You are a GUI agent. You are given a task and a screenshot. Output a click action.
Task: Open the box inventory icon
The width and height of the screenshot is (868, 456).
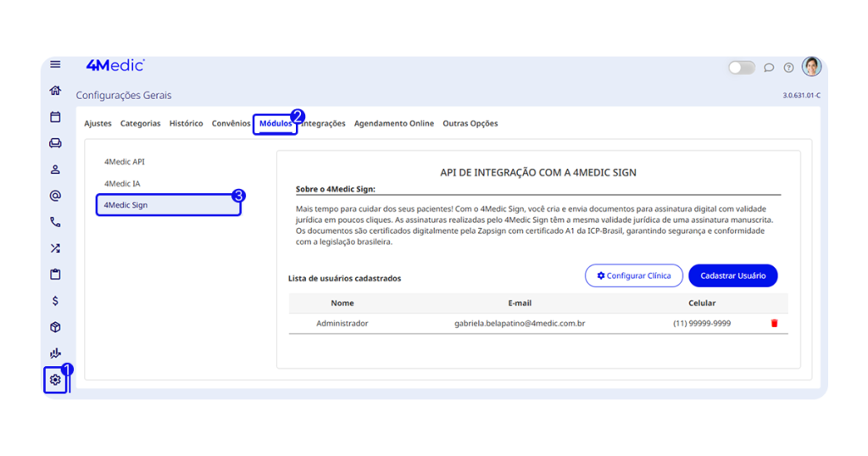click(x=55, y=327)
